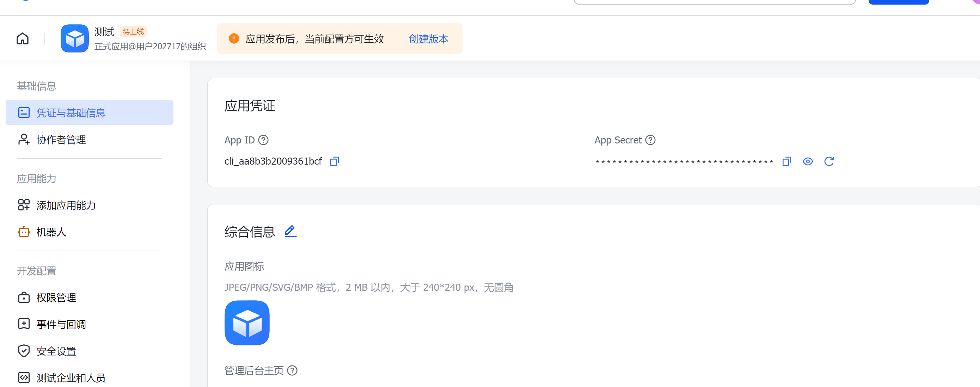Regenerate App Secret with refresh icon
Viewport: 980px width, 387px height.
click(x=829, y=161)
